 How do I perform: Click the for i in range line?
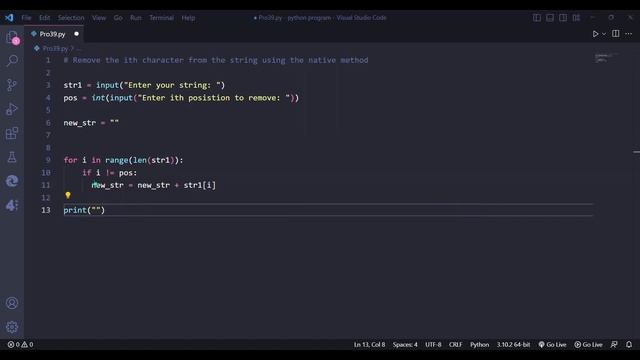pos(123,160)
